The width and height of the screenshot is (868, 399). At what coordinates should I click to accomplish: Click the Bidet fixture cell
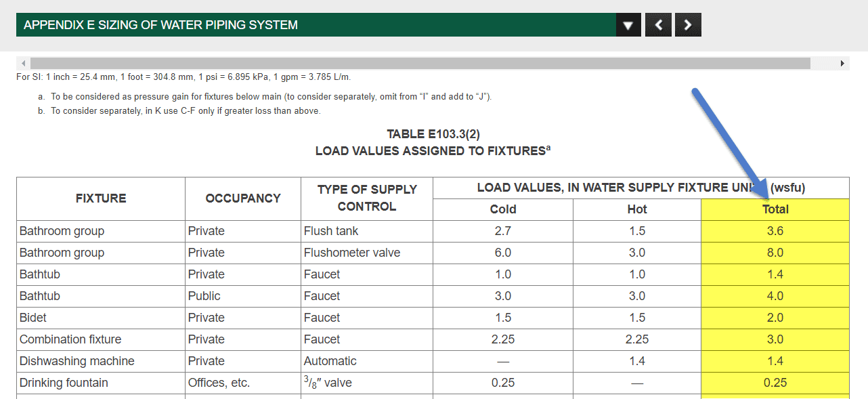(101, 318)
